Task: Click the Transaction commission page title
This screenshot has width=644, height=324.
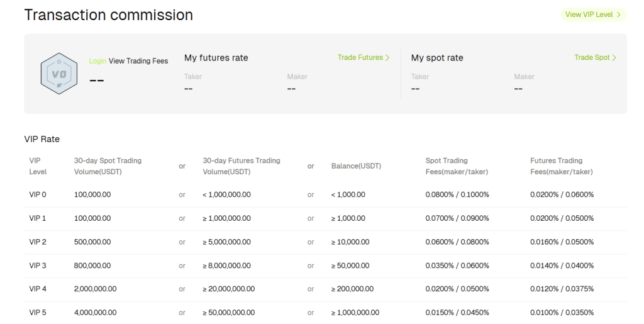Action: 109,15
